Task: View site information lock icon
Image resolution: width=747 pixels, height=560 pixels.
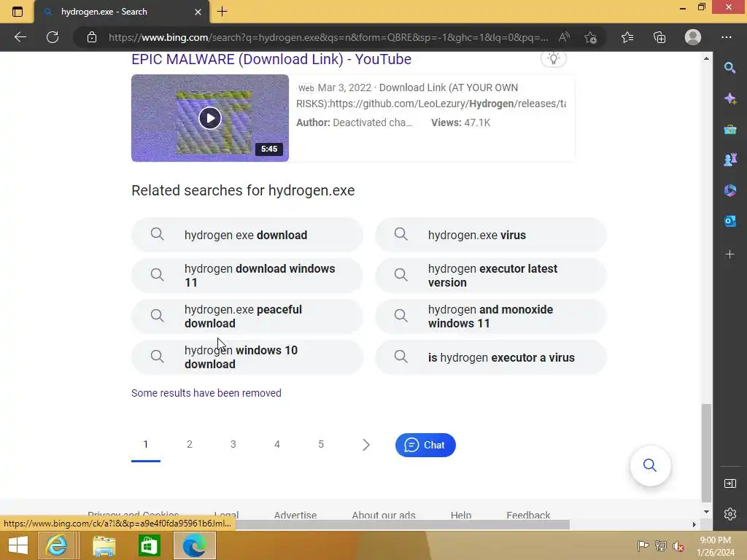Action: pos(92,37)
